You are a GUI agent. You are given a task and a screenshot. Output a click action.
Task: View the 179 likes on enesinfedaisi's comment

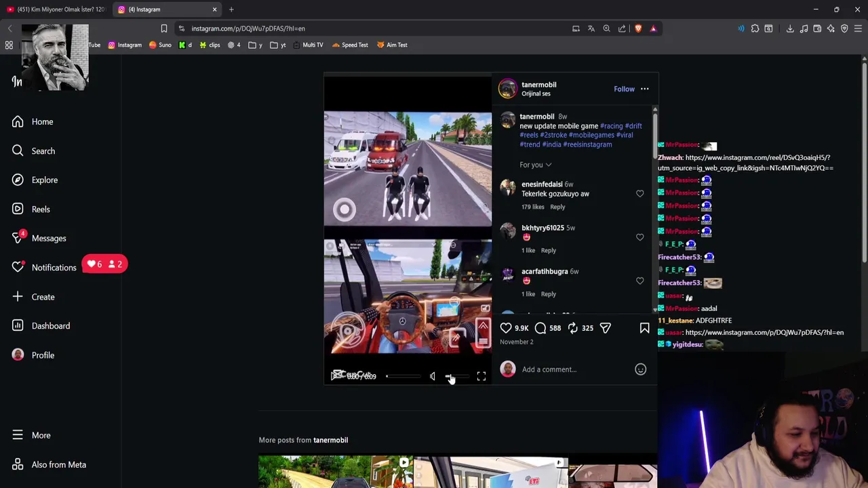[x=533, y=207]
